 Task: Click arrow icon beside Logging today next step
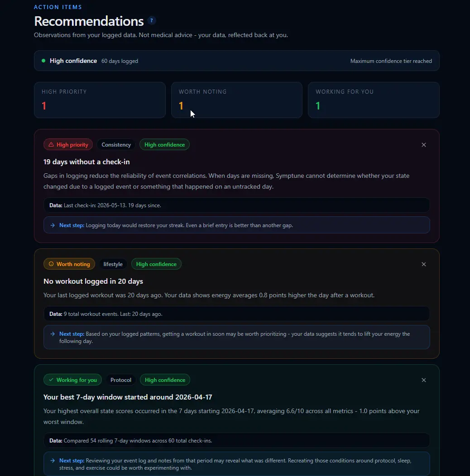[x=53, y=225]
